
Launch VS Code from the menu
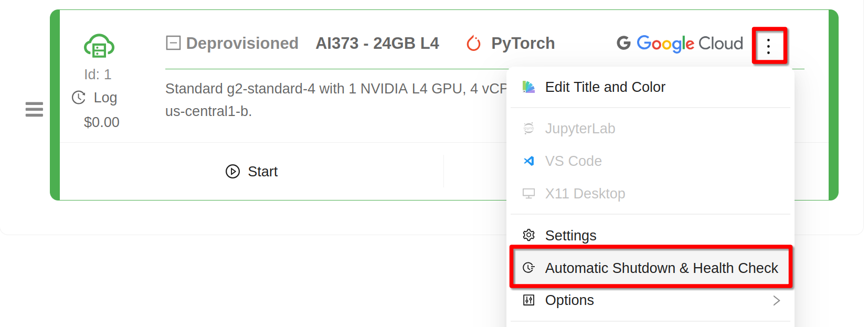[x=573, y=161]
